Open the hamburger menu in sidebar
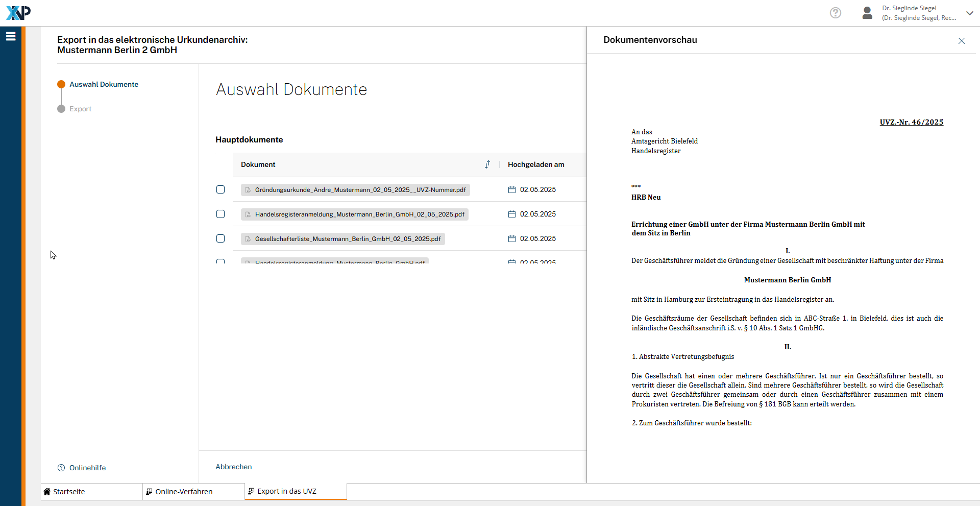The image size is (980, 506). (11, 36)
